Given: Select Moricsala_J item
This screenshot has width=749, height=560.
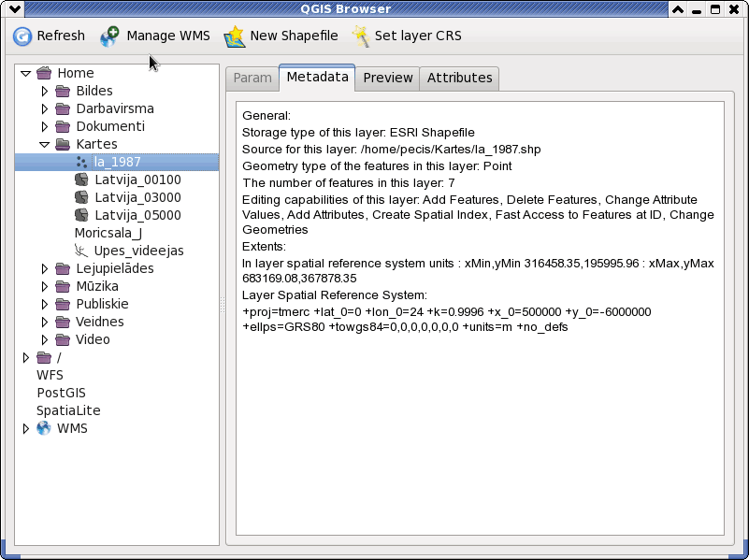Looking at the screenshot, I should pos(108,234).
